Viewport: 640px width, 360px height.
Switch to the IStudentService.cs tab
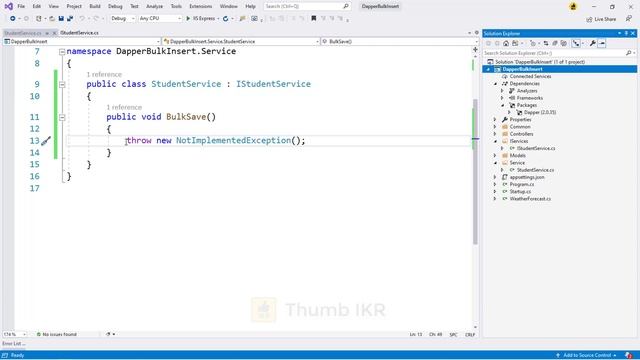click(x=79, y=33)
